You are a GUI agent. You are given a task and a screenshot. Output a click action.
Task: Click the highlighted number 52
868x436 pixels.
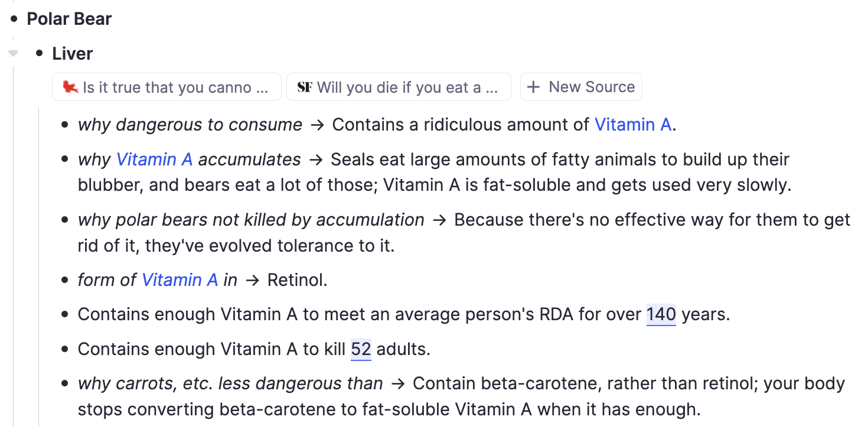[361, 349]
